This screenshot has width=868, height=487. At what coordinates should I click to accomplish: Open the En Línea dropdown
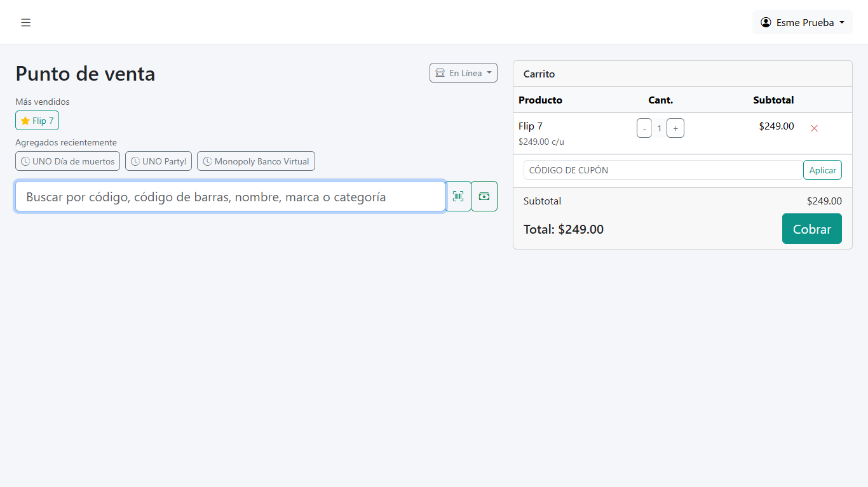click(x=463, y=73)
